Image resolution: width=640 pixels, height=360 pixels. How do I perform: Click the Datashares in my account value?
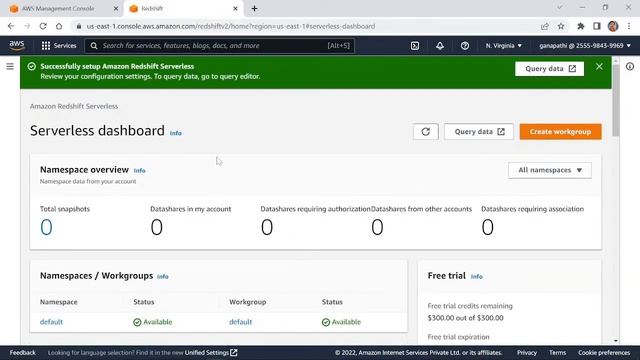(x=156, y=227)
